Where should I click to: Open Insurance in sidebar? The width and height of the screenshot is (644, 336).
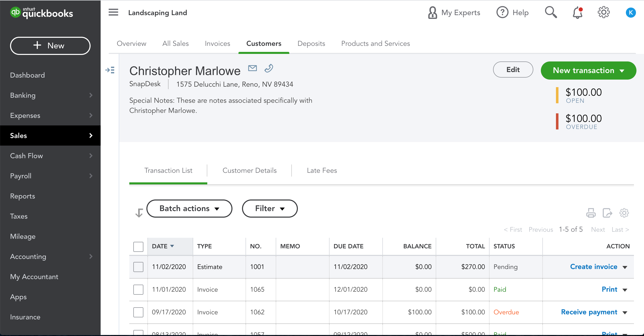[x=50, y=317]
